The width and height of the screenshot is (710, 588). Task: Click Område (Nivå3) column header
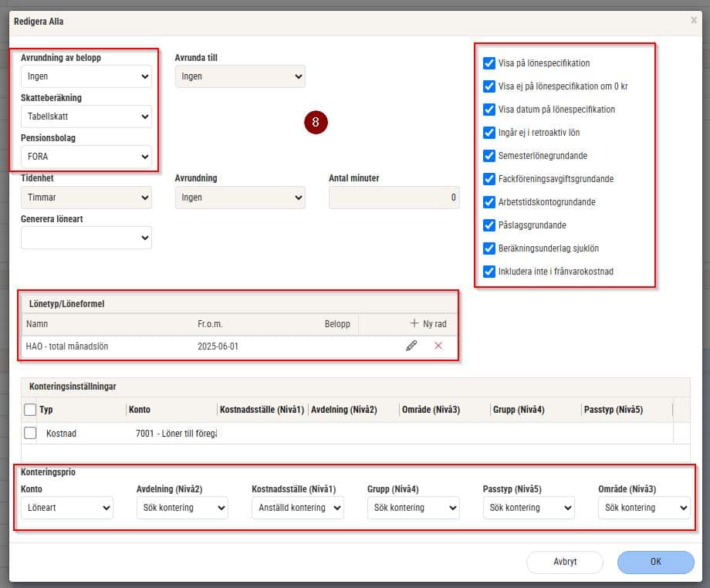[x=431, y=410]
